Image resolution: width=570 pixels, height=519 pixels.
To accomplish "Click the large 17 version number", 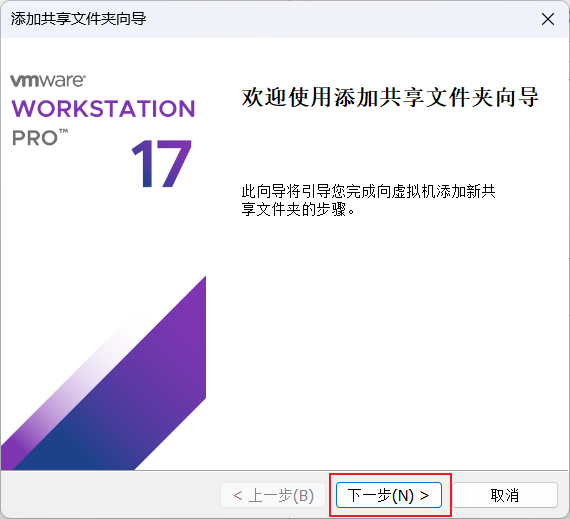I will [161, 164].
